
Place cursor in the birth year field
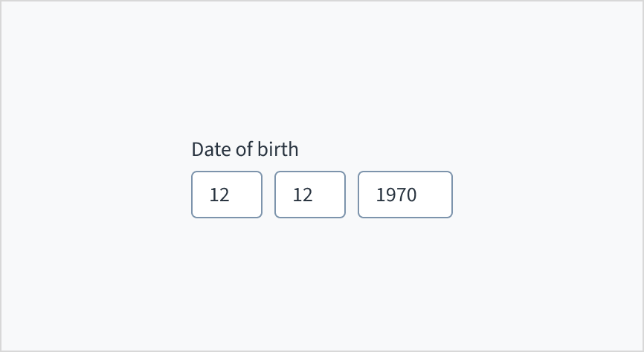(405, 195)
